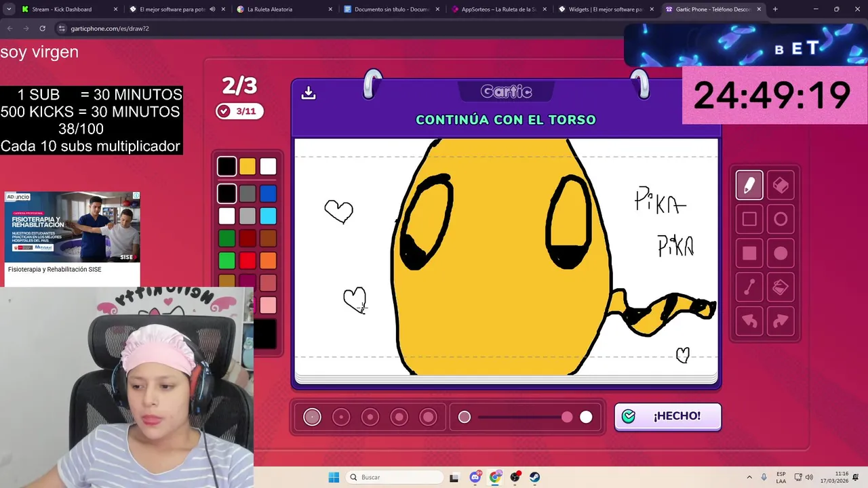Image resolution: width=868 pixels, height=488 pixels.
Task: Open OBS from the taskbar
Action: tap(515, 477)
